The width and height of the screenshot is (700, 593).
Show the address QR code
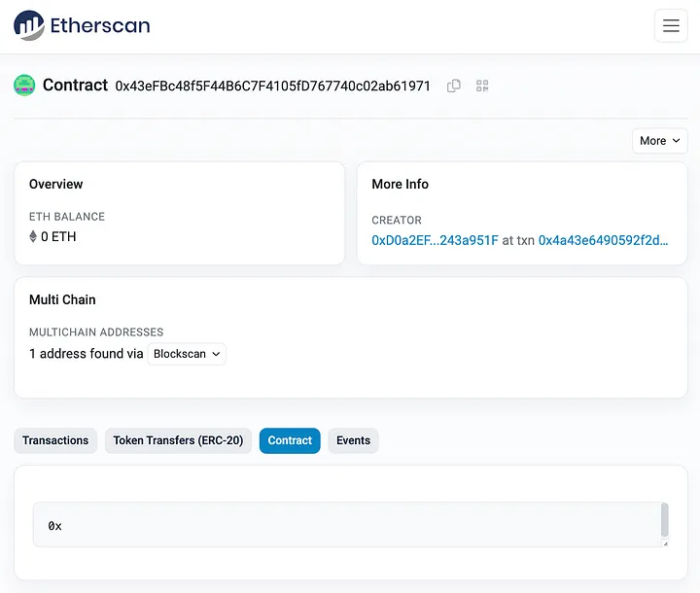pyautogui.click(x=482, y=87)
